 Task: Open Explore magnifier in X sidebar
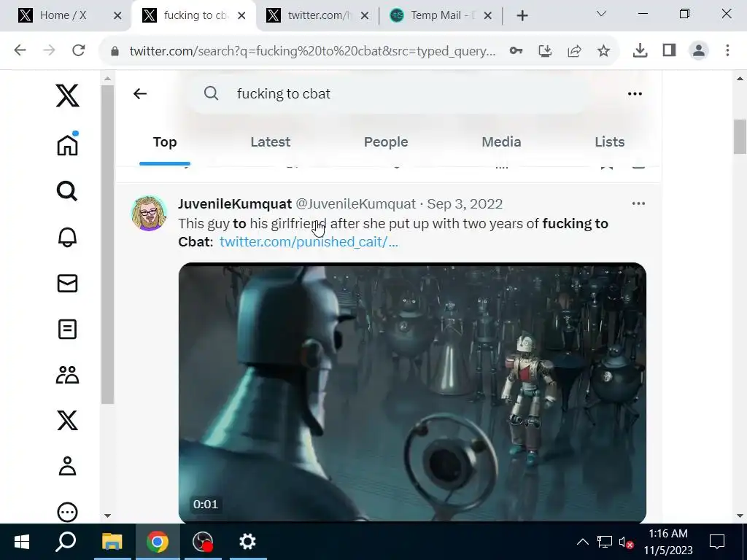click(67, 191)
